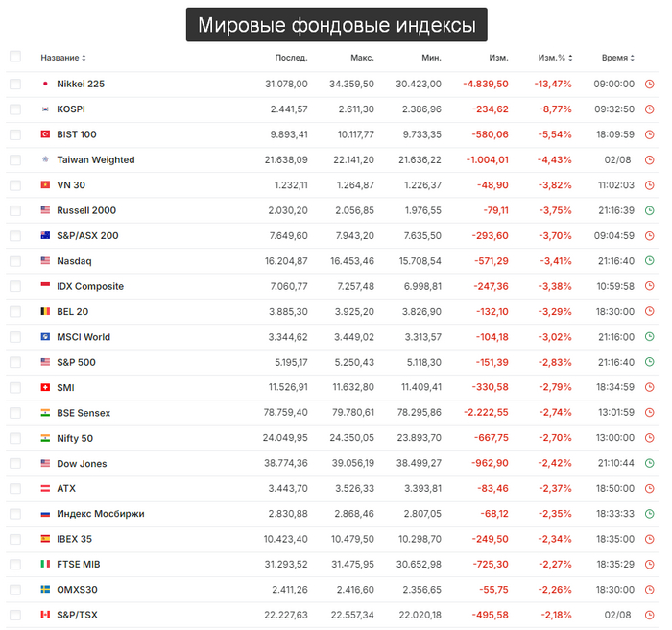Open the IBEX 35 index link
The width and height of the screenshot is (672, 630).
coord(74,539)
